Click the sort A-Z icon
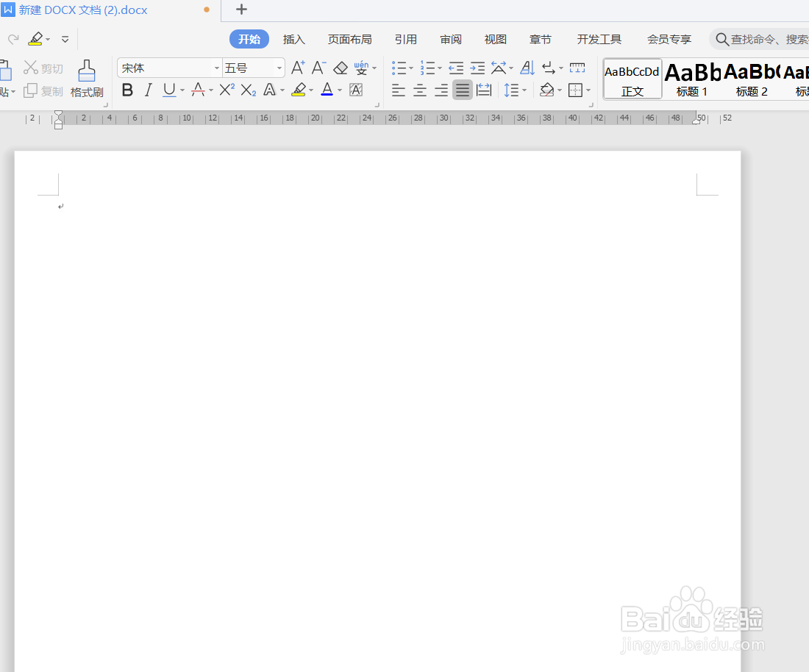Image resolution: width=809 pixels, height=672 pixels. 527,68
